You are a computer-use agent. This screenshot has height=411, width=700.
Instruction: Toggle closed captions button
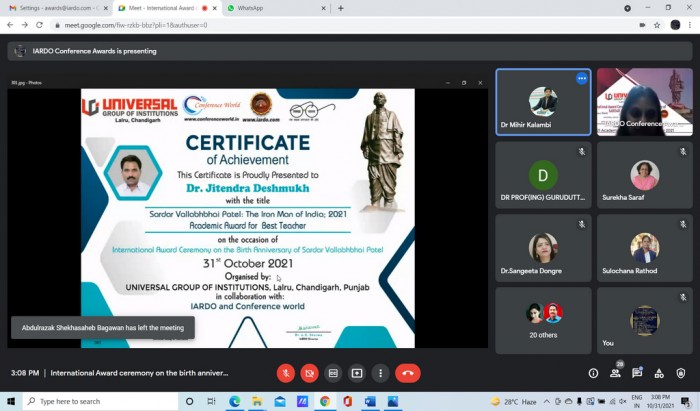coord(333,373)
